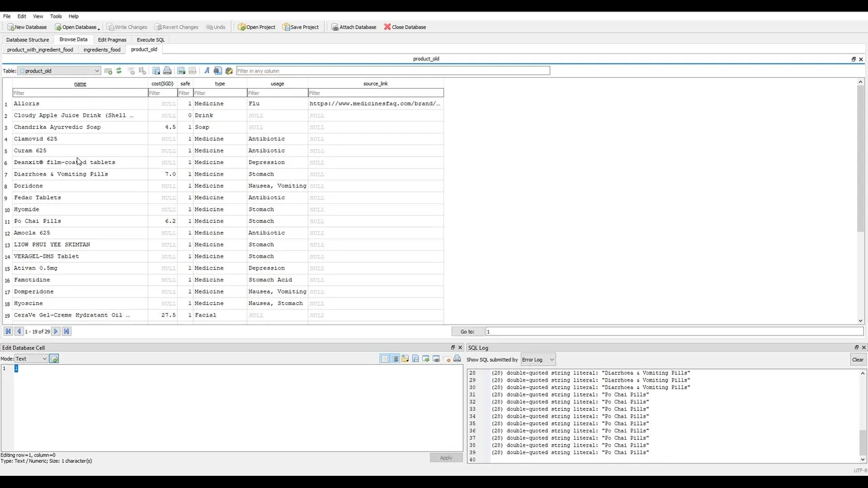868x488 pixels.
Task: Click the import from file icon in cell editor
Action: tap(405, 359)
